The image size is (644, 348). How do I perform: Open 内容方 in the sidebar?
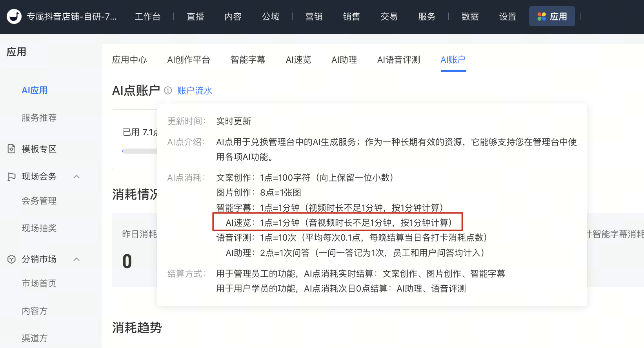(35, 311)
